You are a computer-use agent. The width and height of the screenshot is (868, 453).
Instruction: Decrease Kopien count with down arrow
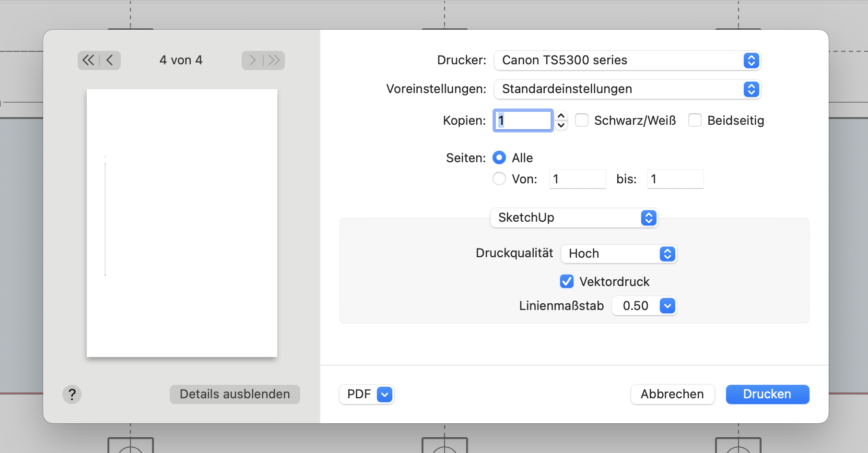click(561, 125)
